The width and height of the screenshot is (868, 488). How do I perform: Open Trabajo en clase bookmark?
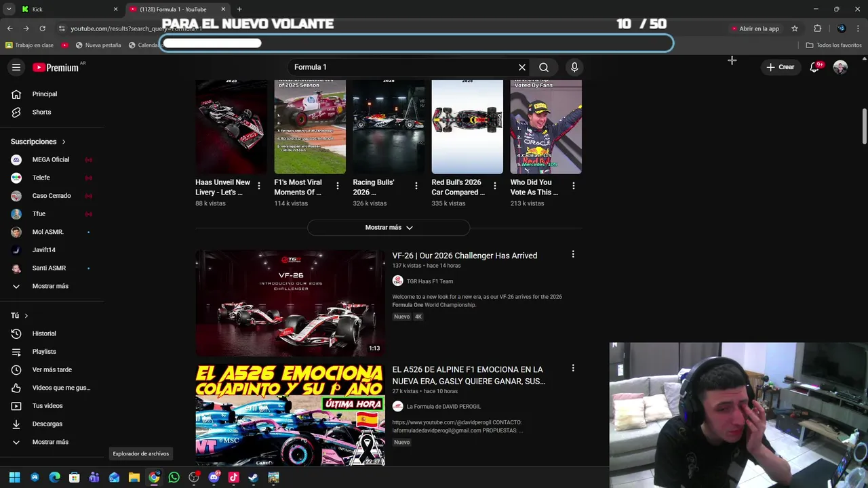[29, 45]
